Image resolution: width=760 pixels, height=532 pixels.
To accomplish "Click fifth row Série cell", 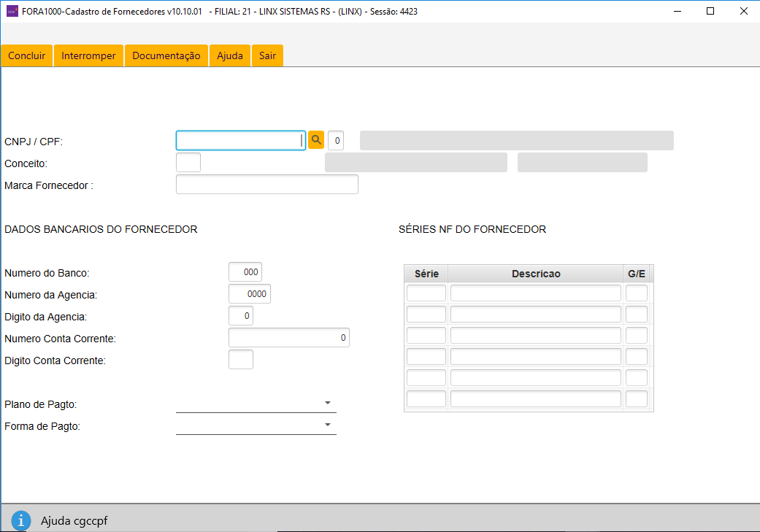I will (x=426, y=377).
